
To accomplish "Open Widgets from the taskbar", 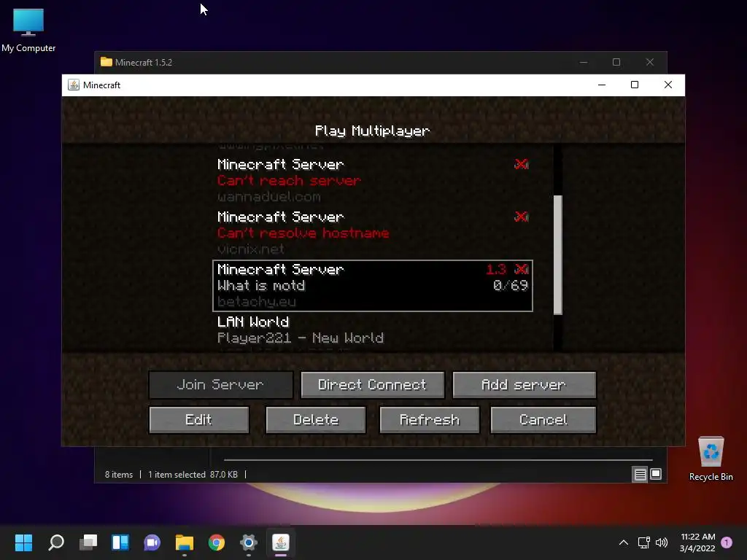I will click(120, 542).
